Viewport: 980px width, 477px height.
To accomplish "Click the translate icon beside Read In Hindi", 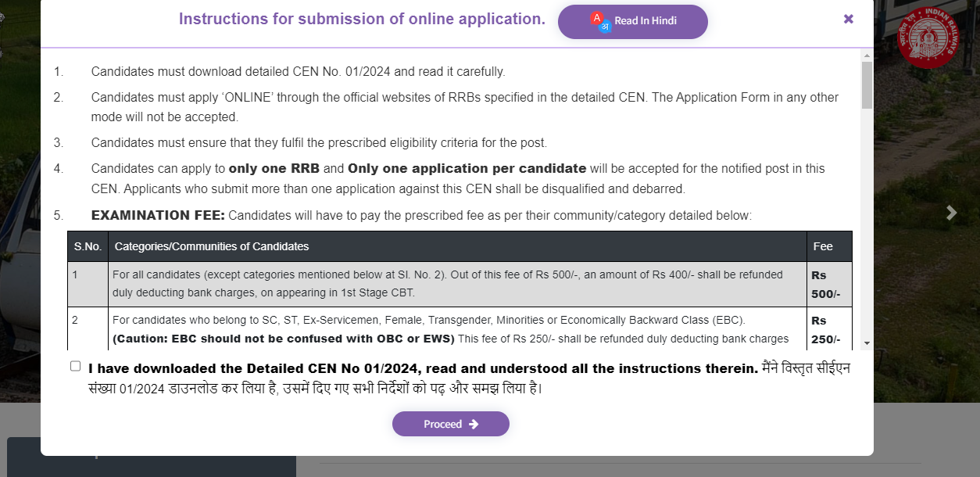I will point(600,21).
